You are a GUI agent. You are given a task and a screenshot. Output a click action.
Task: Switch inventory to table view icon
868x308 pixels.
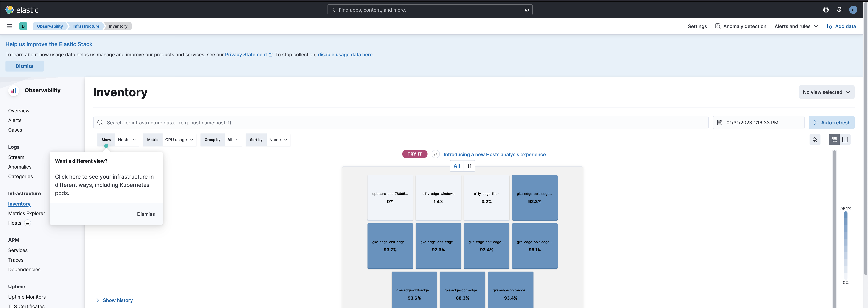pos(845,139)
